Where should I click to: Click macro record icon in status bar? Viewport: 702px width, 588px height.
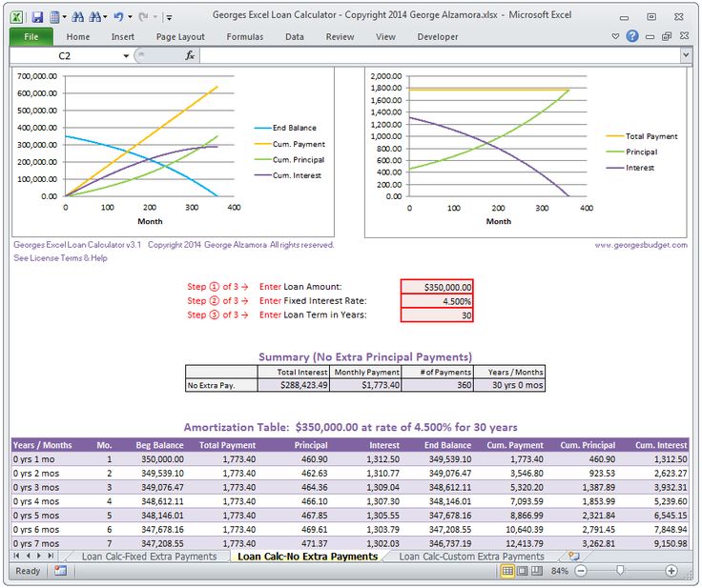tap(60, 571)
